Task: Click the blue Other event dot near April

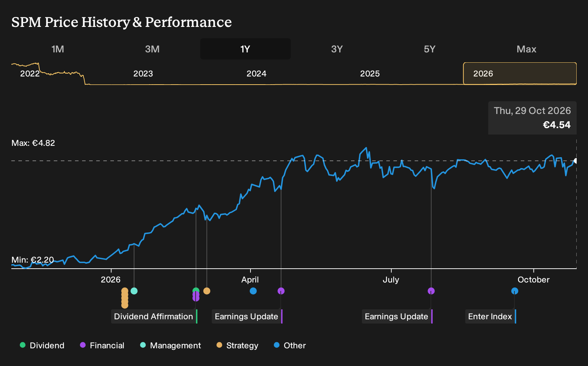Action: 253,291
